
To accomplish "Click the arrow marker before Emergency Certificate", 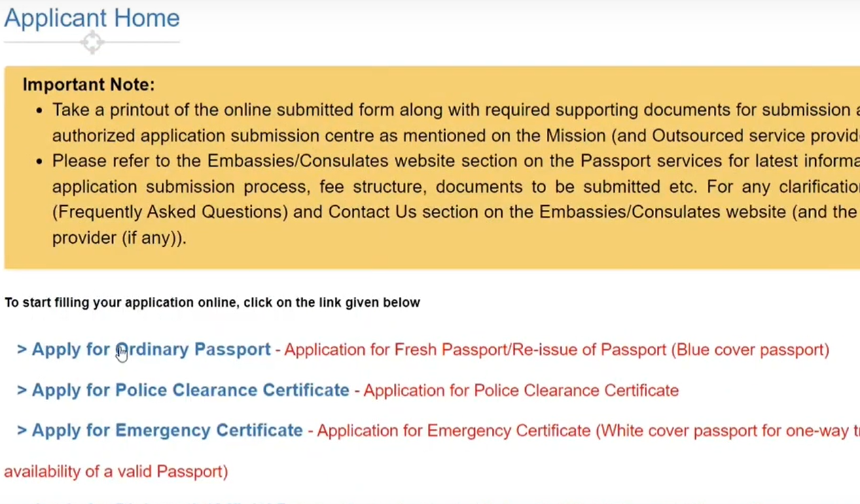I will tap(22, 431).
